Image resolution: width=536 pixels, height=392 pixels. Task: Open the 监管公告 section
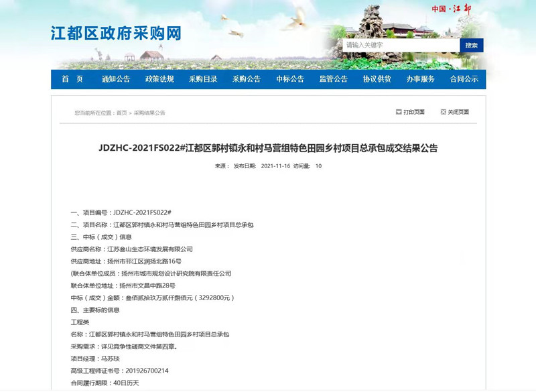(333, 80)
